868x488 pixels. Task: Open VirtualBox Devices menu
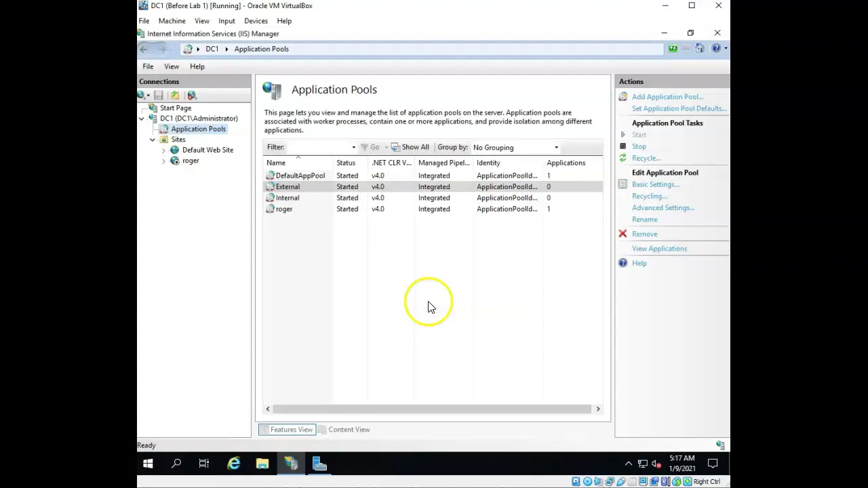[256, 21]
